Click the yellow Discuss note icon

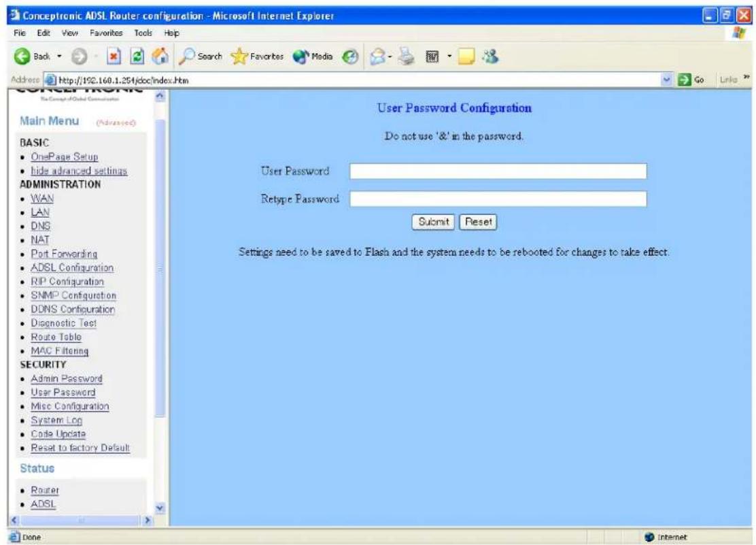[466, 56]
